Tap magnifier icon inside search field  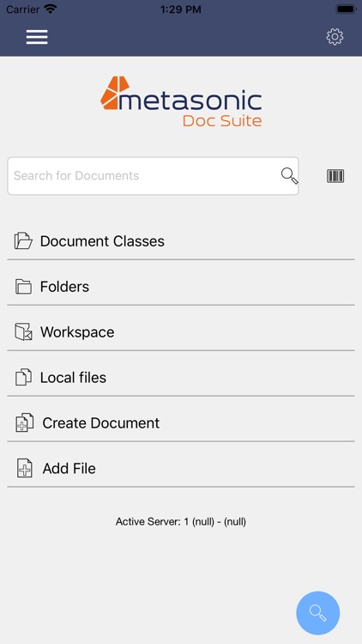pos(289,176)
